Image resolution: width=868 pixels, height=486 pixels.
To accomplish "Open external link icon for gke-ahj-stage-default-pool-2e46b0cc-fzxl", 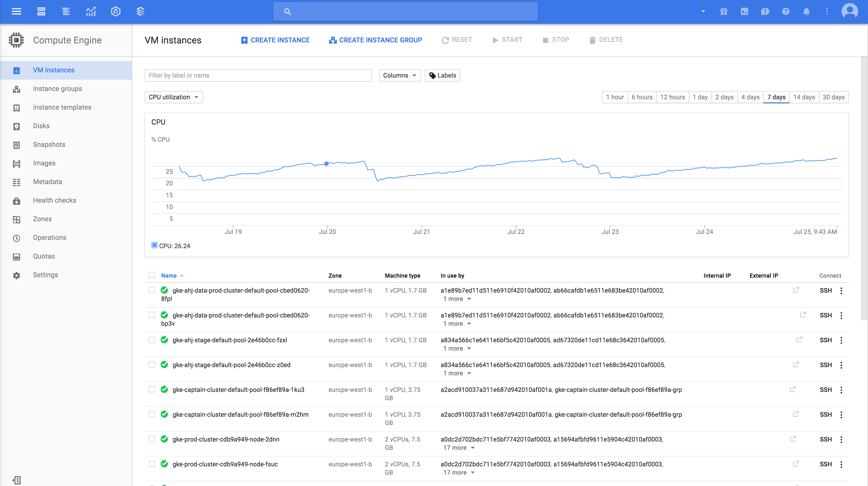I will coord(799,340).
